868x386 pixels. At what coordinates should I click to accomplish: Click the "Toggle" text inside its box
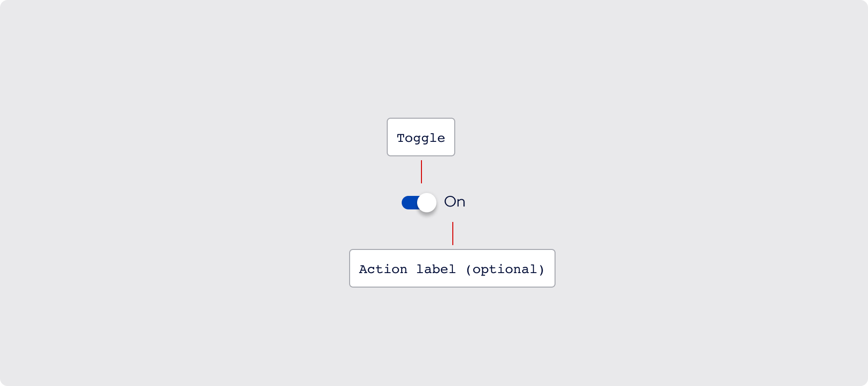point(421,138)
